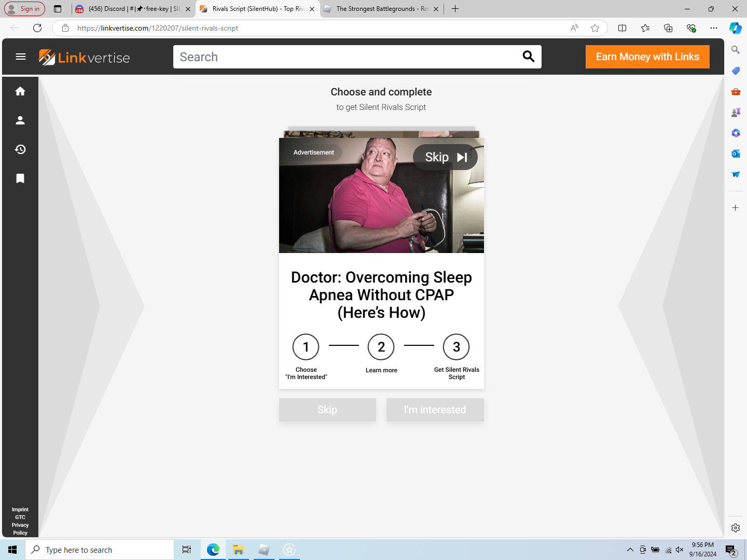This screenshot has width=747, height=560.
Task: Open Edge Settings and more menu
Action: (x=714, y=28)
